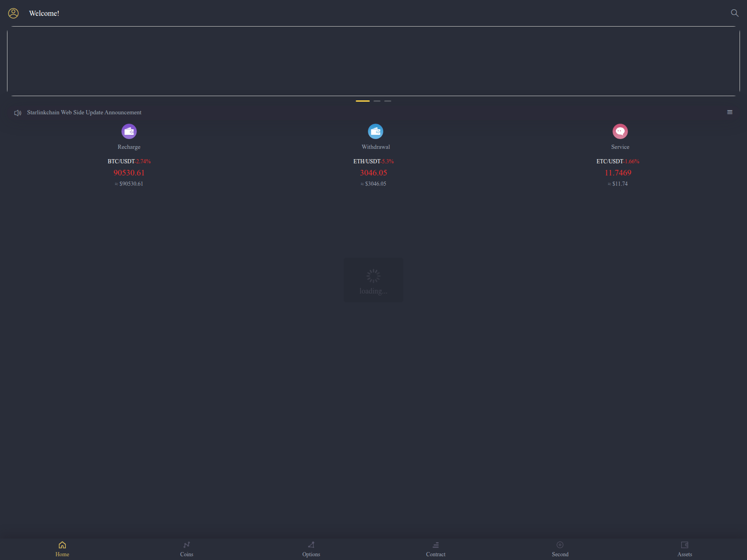Click the ETH price 3046.05
Screen dimensions: 747x560
373,173
